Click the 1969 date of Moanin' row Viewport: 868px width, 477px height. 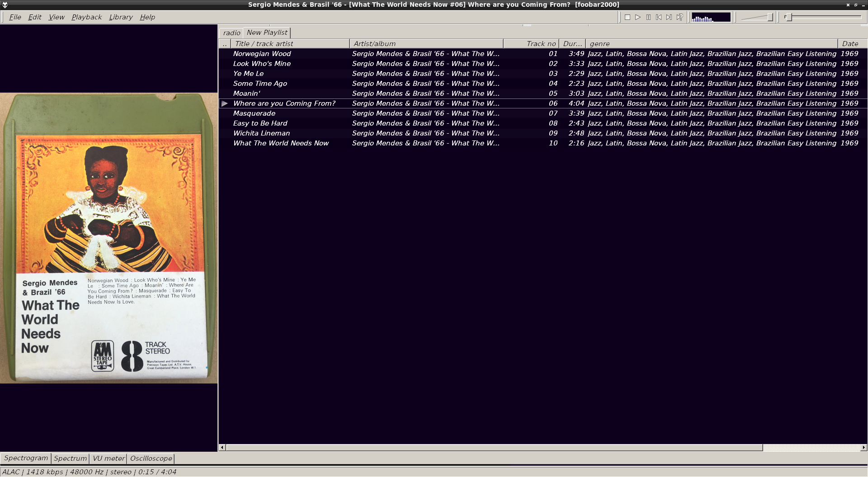click(x=849, y=94)
